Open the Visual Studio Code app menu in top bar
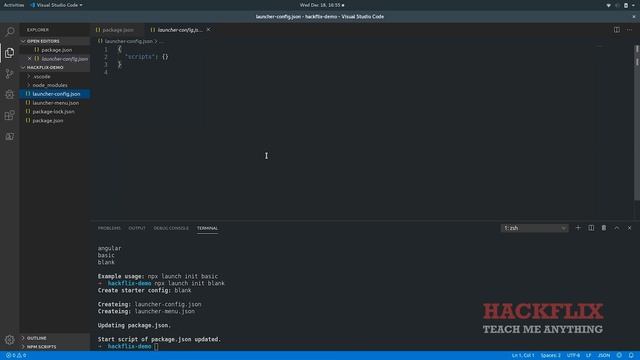 [56, 5]
